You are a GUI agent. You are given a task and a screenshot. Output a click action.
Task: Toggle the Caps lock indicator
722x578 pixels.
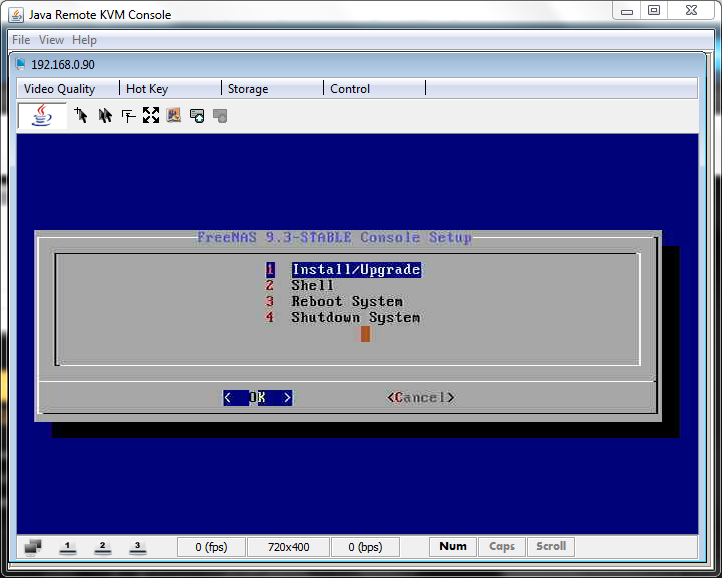(502, 547)
